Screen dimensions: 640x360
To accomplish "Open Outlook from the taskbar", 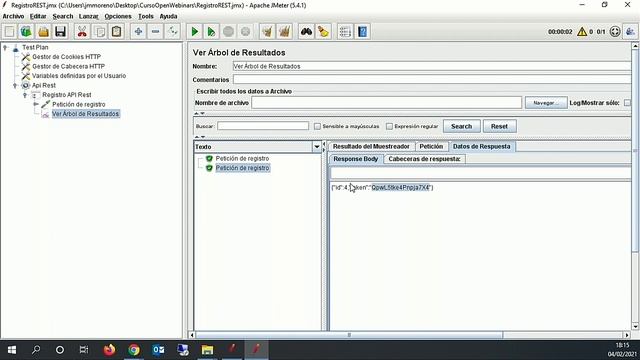I will click(158, 350).
